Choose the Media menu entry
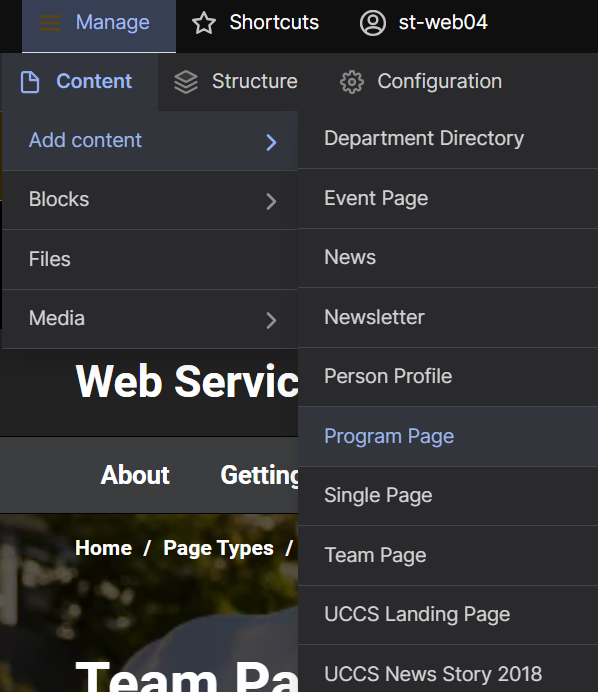 point(150,319)
